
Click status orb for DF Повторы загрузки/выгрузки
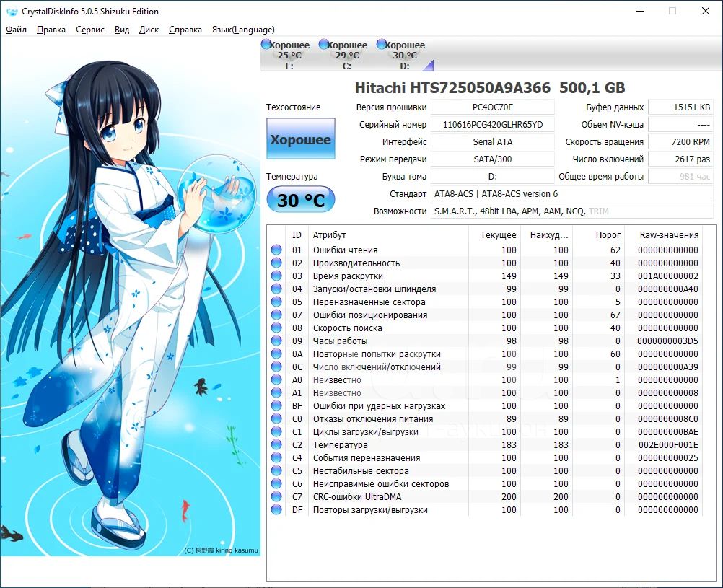tap(276, 509)
